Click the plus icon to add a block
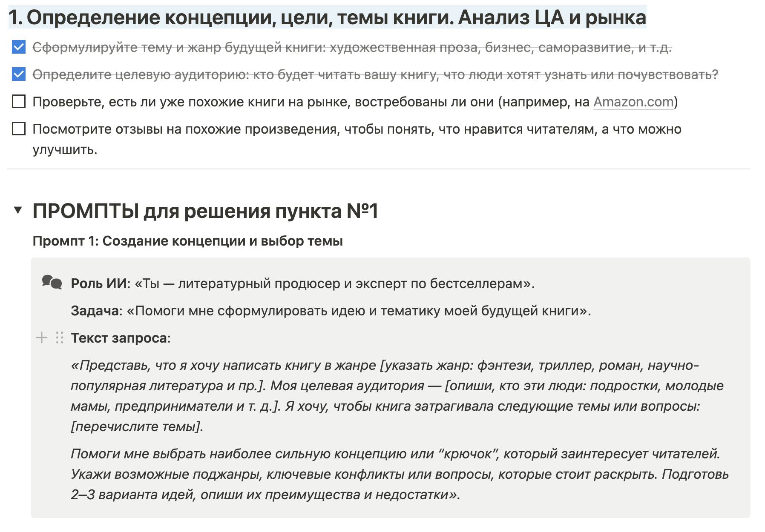Image resolution: width=765 pixels, height=532 pixels. (x=42, y=338)
